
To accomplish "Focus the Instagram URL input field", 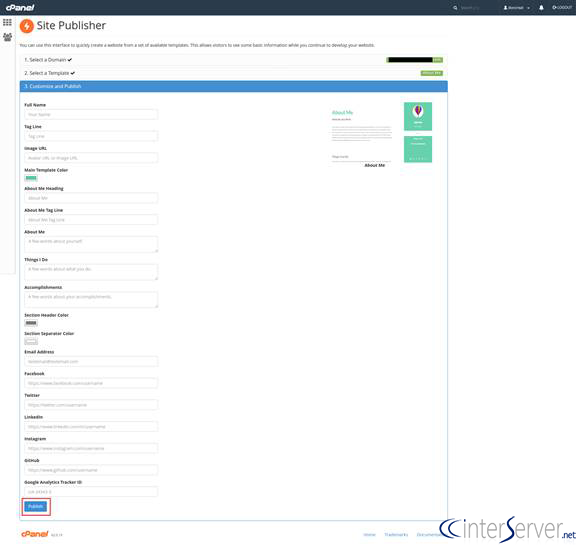I will click(x=91, y=448).
